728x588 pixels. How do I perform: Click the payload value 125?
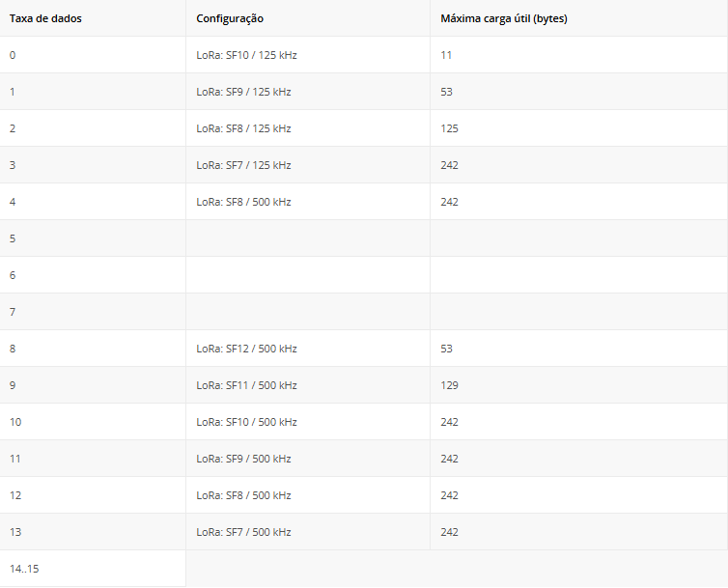coord(449,128)
